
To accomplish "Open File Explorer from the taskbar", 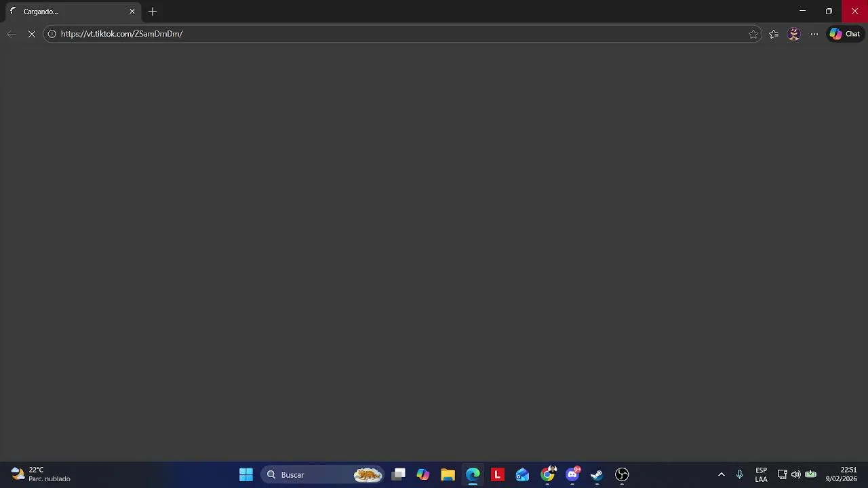I will (x=448, y=474).
